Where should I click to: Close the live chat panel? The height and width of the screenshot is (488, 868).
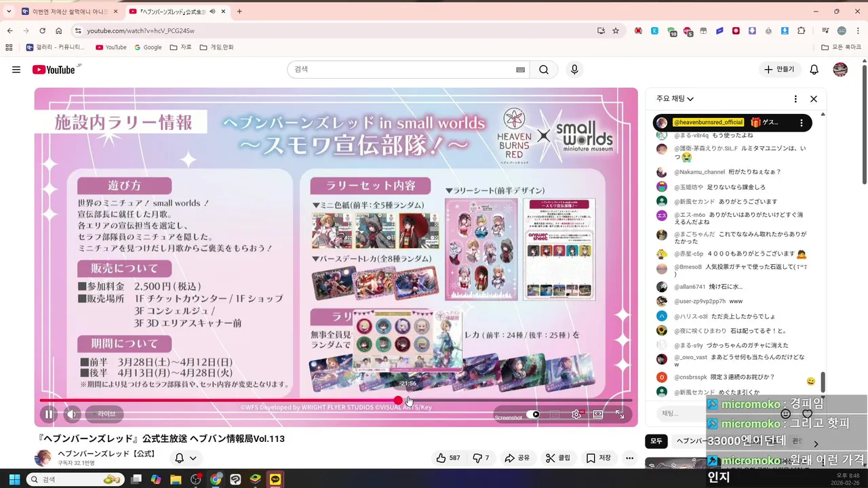pyautogui.click(x=814, y=99)
